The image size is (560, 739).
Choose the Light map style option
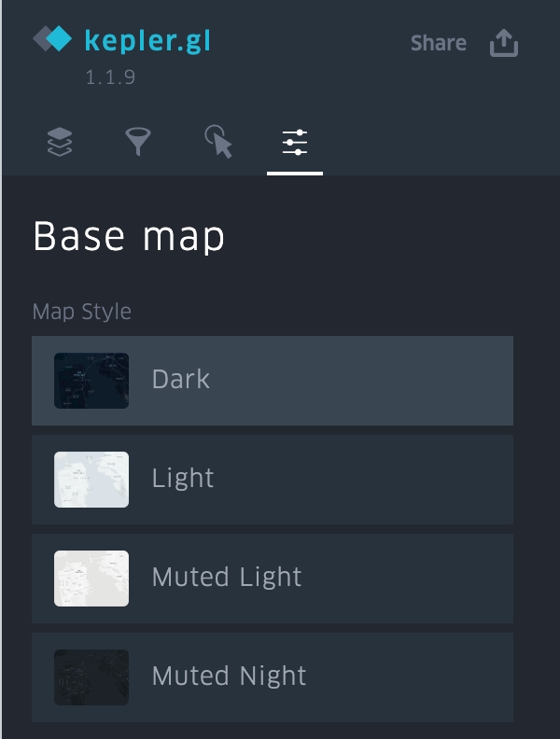[x=273, y=480]
